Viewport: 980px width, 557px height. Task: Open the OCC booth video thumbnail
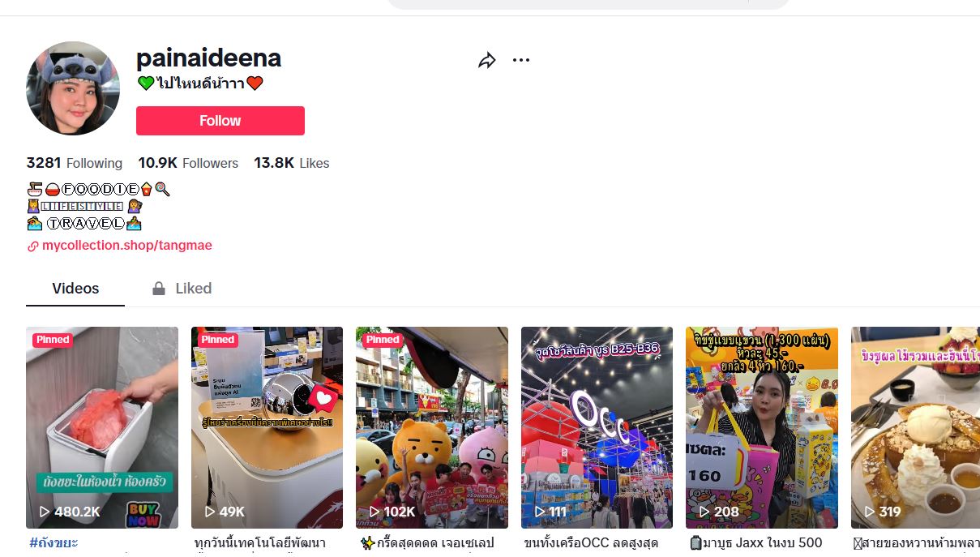tap(597, 427)
